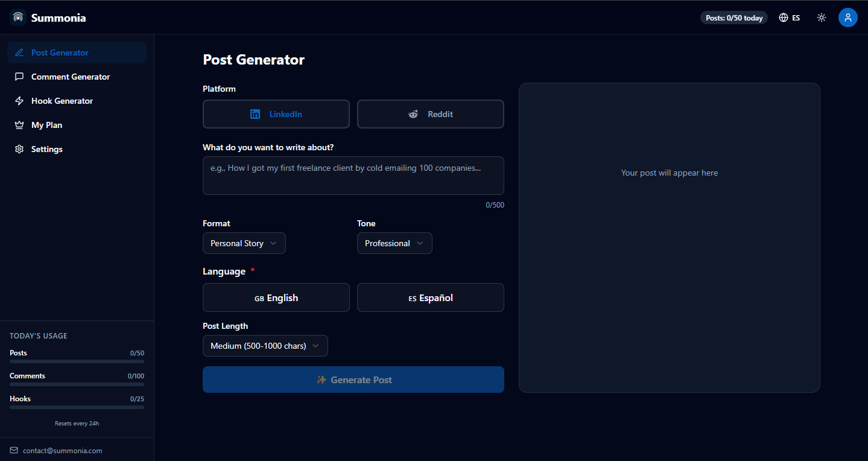Click the Generate Post button
The height and width of the screenshot is (461, 868).
(353, 380)
